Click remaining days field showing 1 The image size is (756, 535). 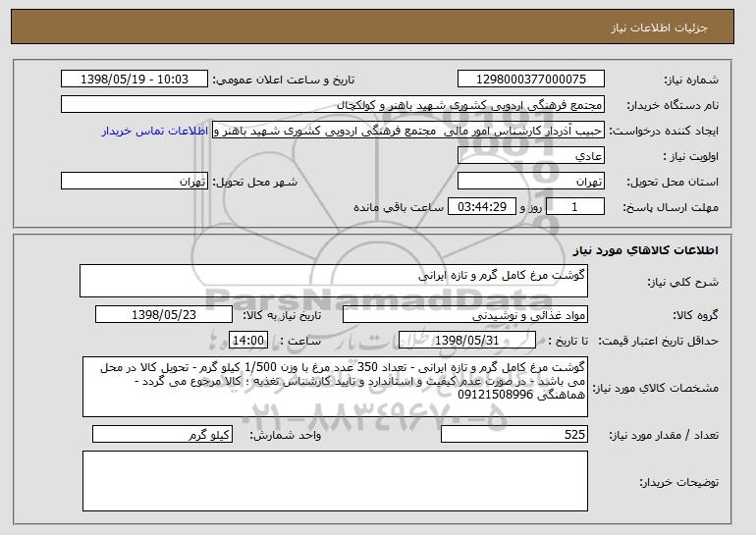click(x=574, y=207)
